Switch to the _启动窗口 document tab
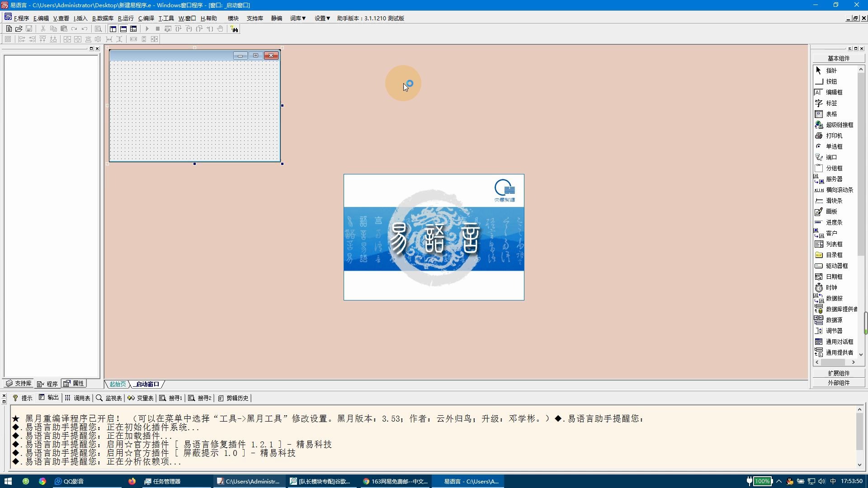The width and height of the screenshot is (868, 488). point(147,384)
